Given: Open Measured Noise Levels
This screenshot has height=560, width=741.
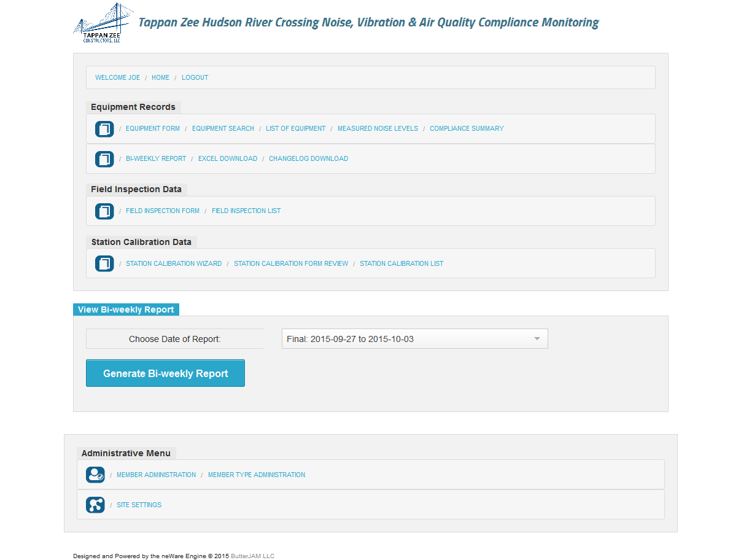Looking at the screenshot, I should [378, 129].
